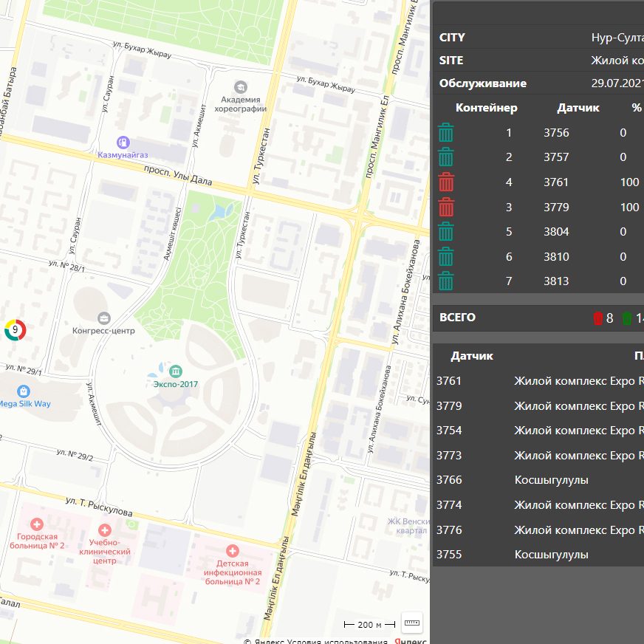Image resolution: width=644 pixels, height=644 pixels.
Task: Click the red bin icon for container 4
Action: tap(446, 182)
